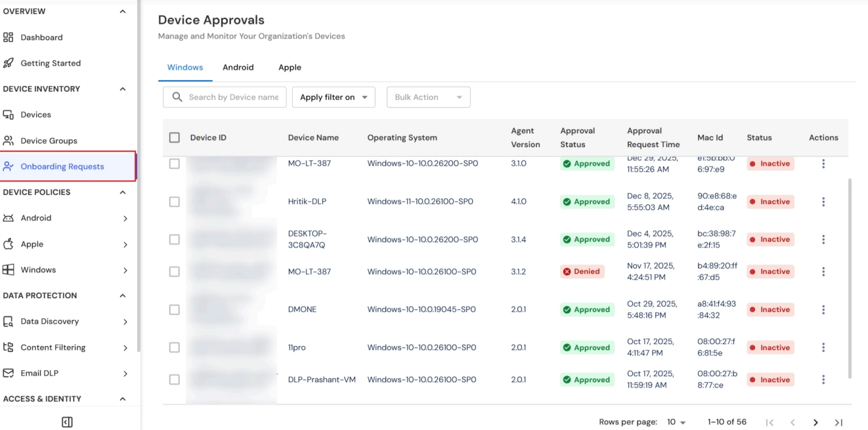Jump to the last page of results
This screenshot has width=868, height=430.
(838, 423)
